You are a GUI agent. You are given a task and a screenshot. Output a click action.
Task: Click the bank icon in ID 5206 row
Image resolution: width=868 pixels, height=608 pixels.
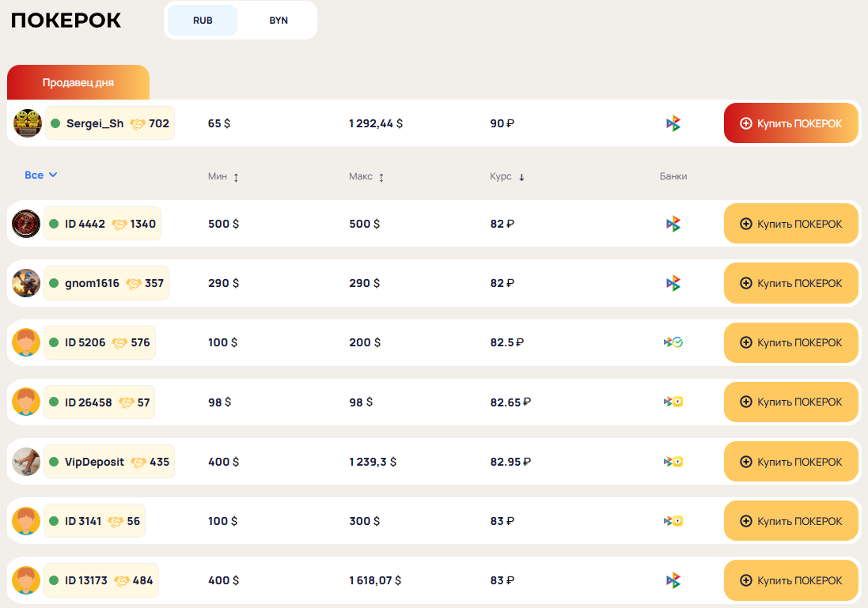point(673,342)
